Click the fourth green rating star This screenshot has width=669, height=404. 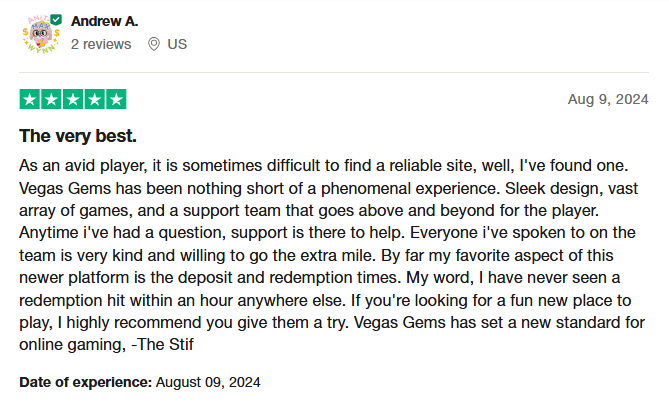[95, 99]
